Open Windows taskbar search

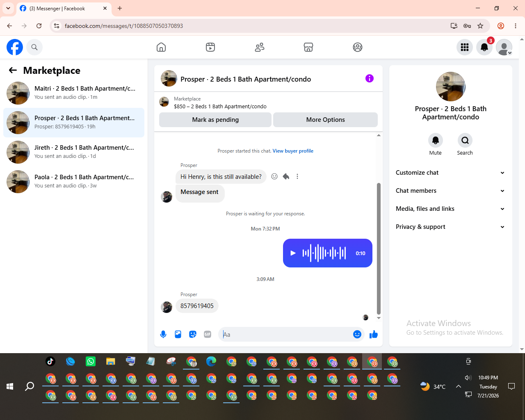30,386
